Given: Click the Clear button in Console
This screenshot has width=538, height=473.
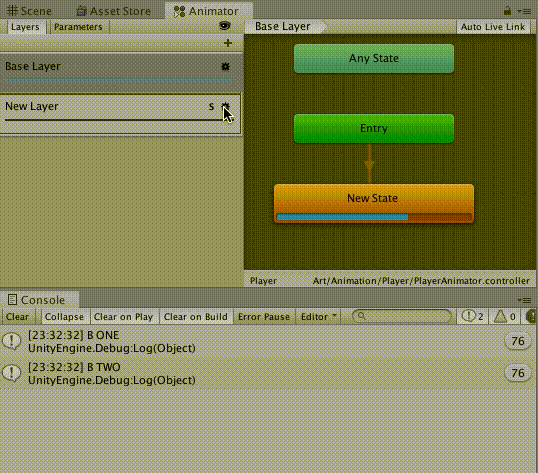Looking at the screenshot, I should coord(17,317).
